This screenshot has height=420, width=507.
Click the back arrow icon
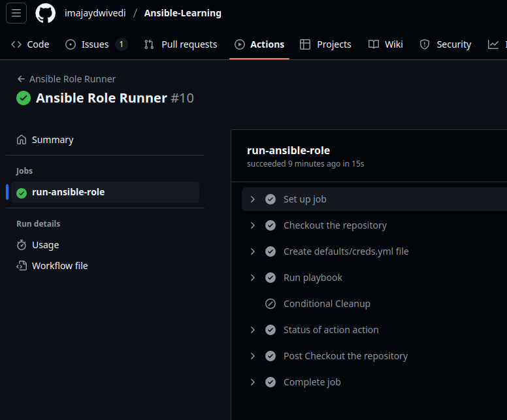pyautogui.click(x=22, y=79)
